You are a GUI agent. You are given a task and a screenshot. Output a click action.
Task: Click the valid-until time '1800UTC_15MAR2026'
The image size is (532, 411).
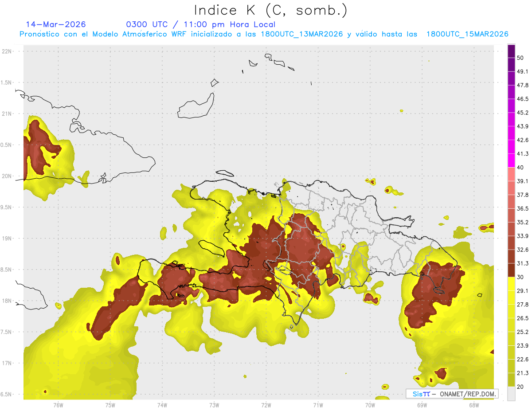[x=467, y=34]
